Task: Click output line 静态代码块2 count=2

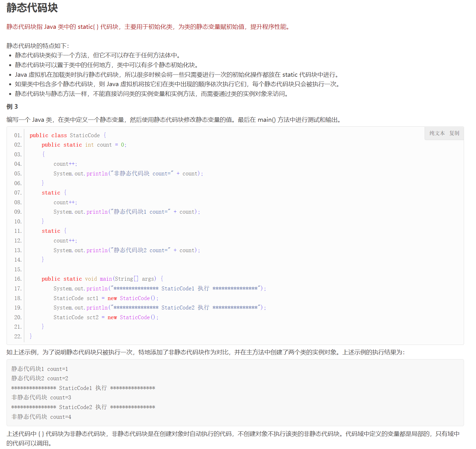Action: pyautogui.click(x=40, y=379)
